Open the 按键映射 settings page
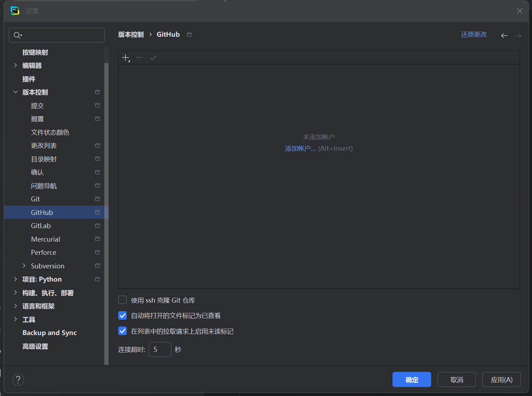This screenshot has width=532, height=396. (35, 52)
